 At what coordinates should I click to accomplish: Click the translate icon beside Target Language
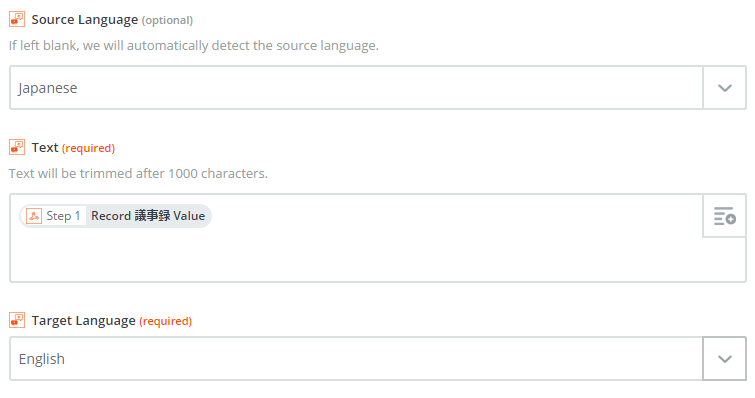pos(17,320)
